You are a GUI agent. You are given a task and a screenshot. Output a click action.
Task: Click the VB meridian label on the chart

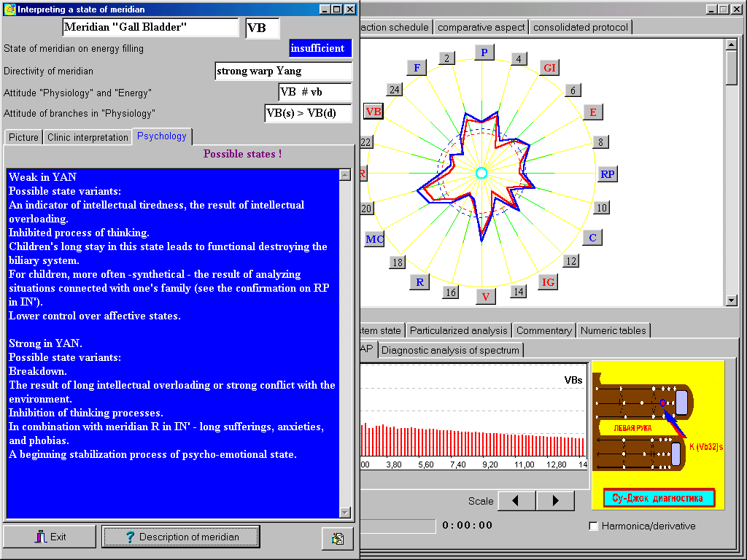coord(373,112)
